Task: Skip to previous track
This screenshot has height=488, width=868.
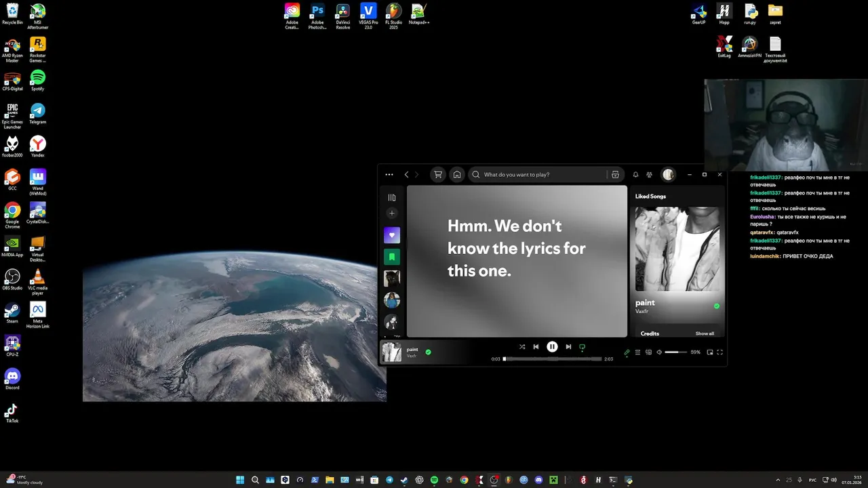Action: click(536, 346)
